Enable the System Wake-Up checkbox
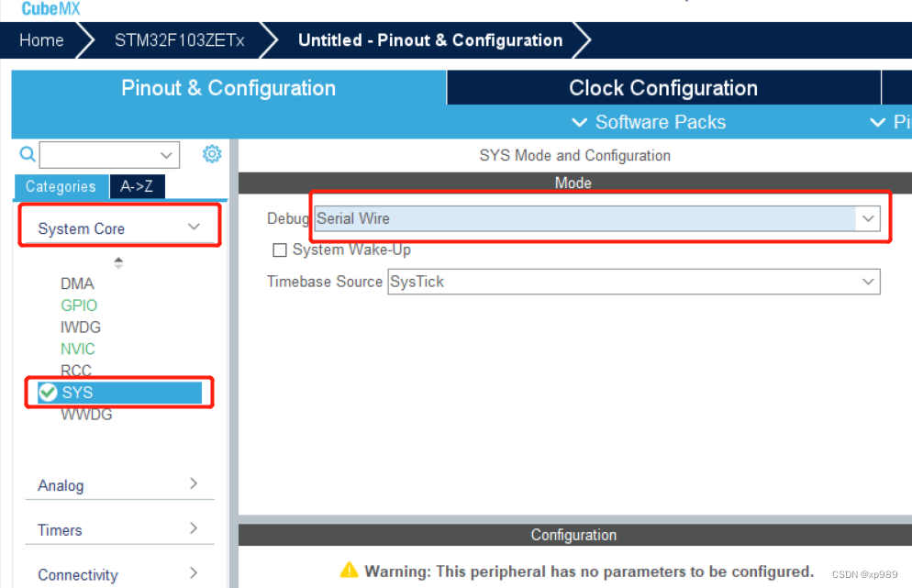The width and height of the screenshot is (912, 588). [x=280, y=250]
